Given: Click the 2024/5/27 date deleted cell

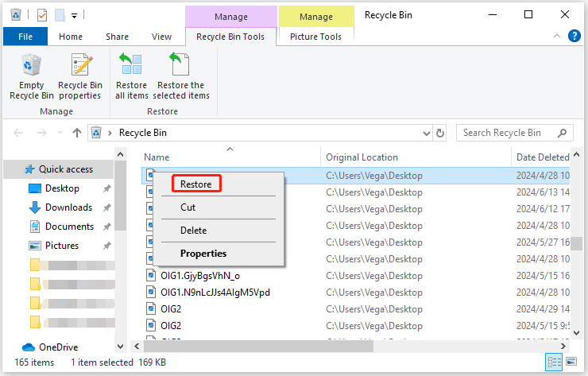Looking at the screenshot, I should (543, 242).
